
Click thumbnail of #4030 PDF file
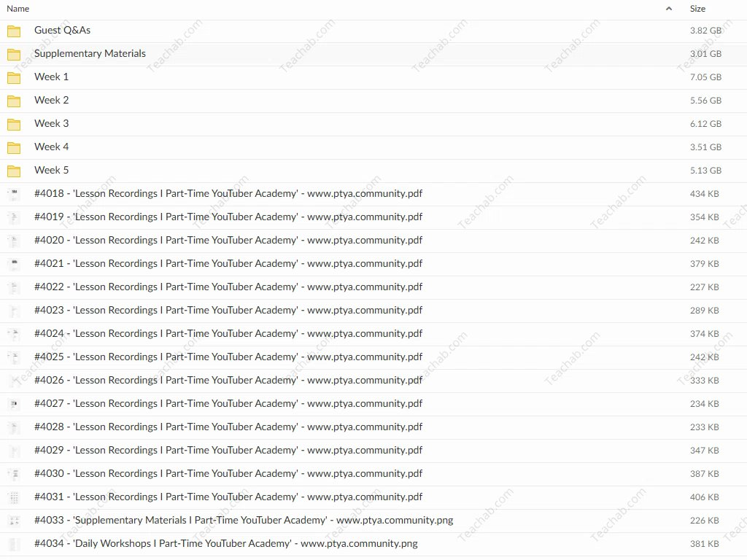(15, 474)
